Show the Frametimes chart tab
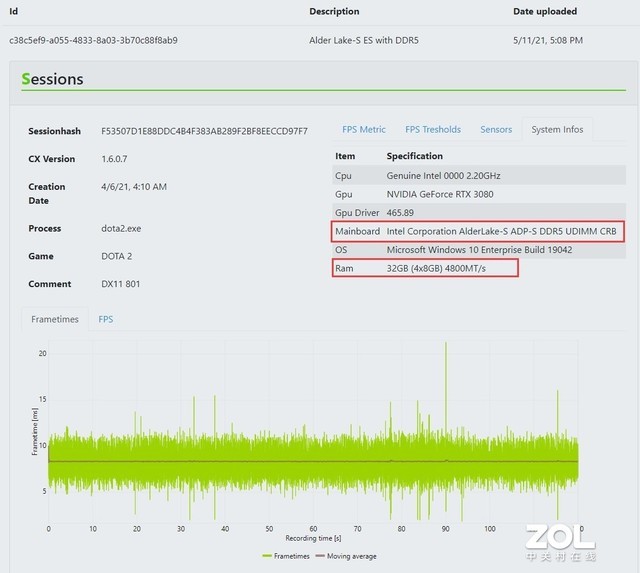Screen dimensions: 640x573 [x=55, y=319]
